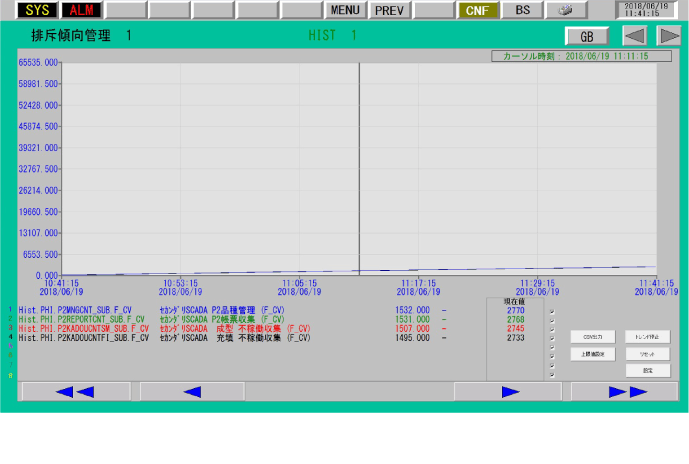
Task: Click the MENU button
Action: coord(345,10)
